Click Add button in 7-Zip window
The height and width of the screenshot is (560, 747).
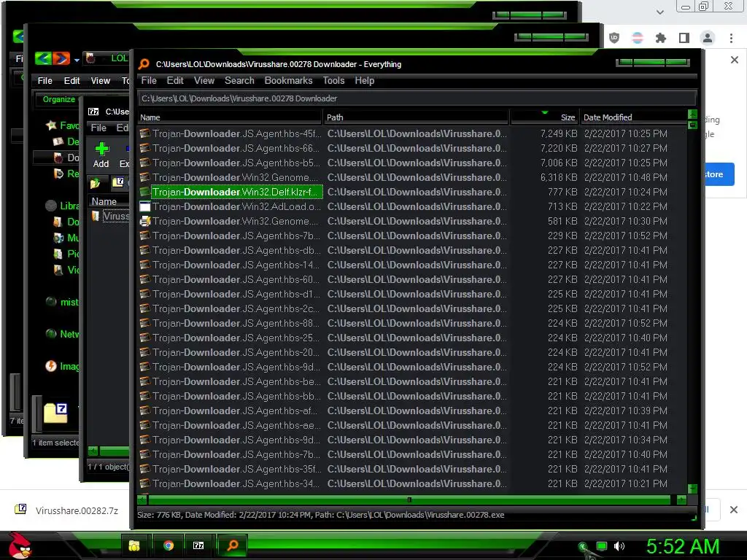point(101,155)
